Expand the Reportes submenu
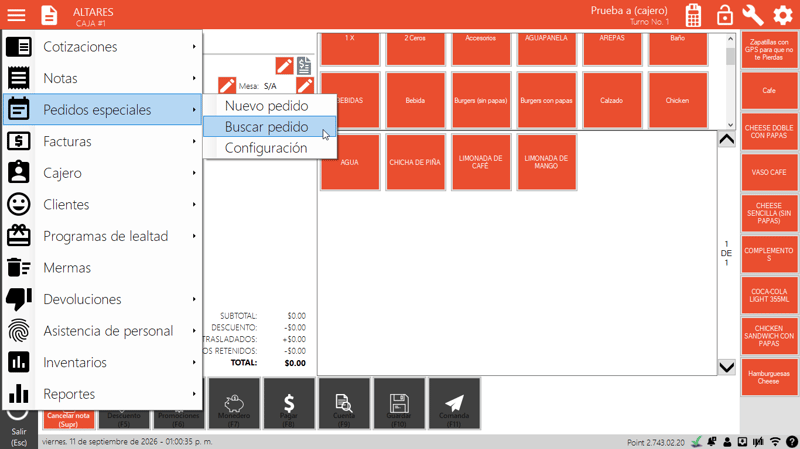Image resolution: width=800 pixels, height=449 pixels. (103, 394)
